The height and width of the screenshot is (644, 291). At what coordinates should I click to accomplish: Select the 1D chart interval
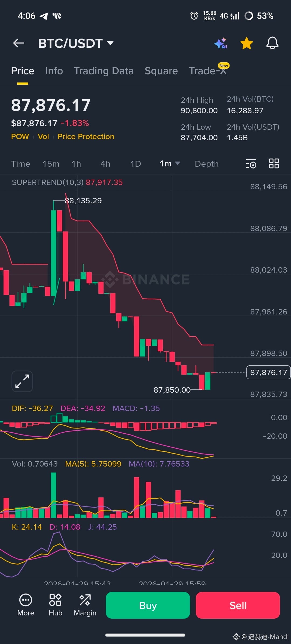[136, 164]
